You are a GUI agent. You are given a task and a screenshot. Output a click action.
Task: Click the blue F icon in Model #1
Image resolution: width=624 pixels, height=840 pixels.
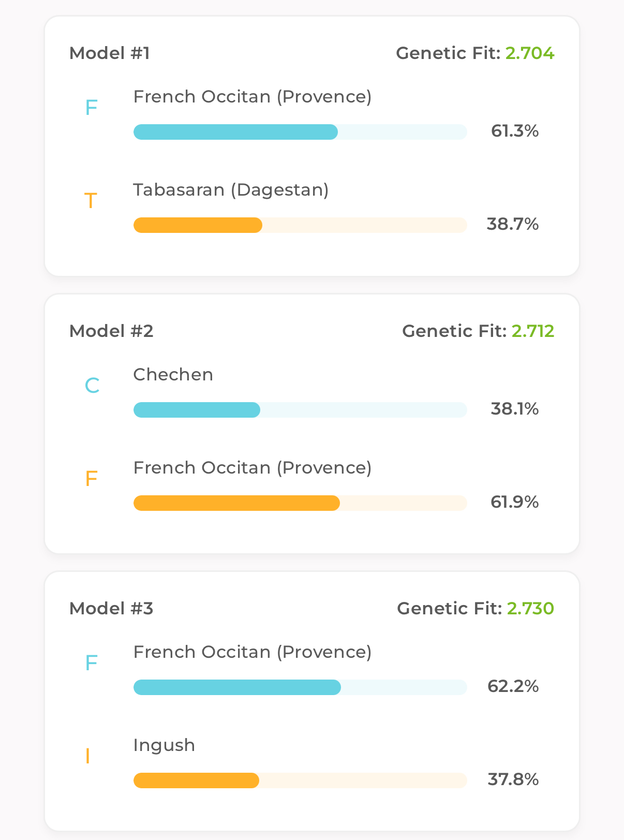91,108
